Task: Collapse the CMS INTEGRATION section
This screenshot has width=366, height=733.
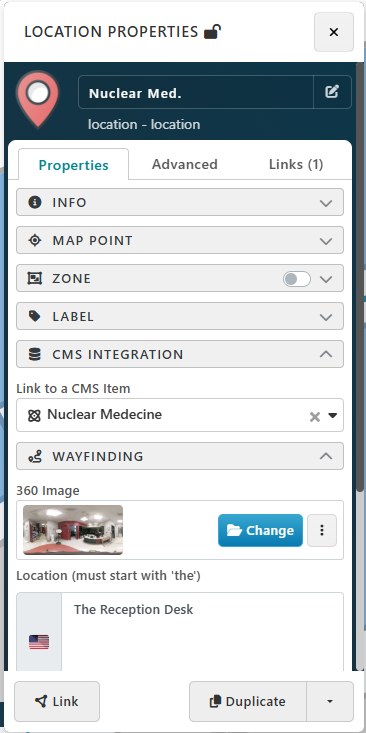Action: pyautogui.click(x=180, y=354)
